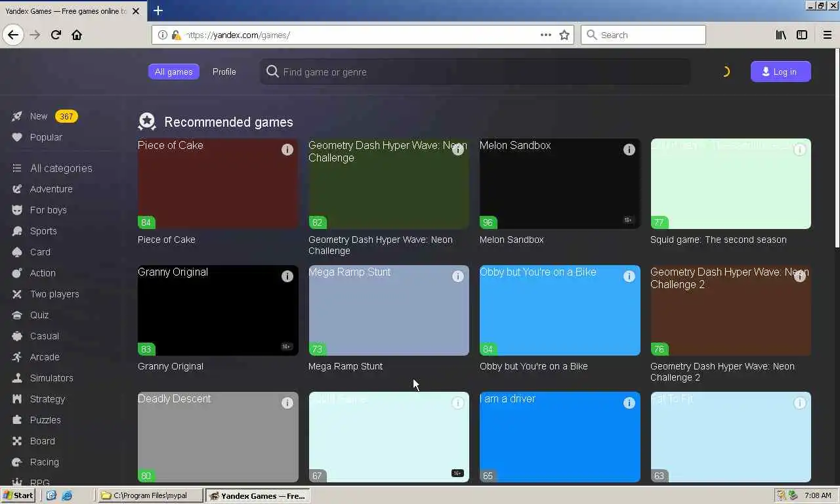
Task: Click the Two players crossed-swords icon
Action: [x=17, y=294]
